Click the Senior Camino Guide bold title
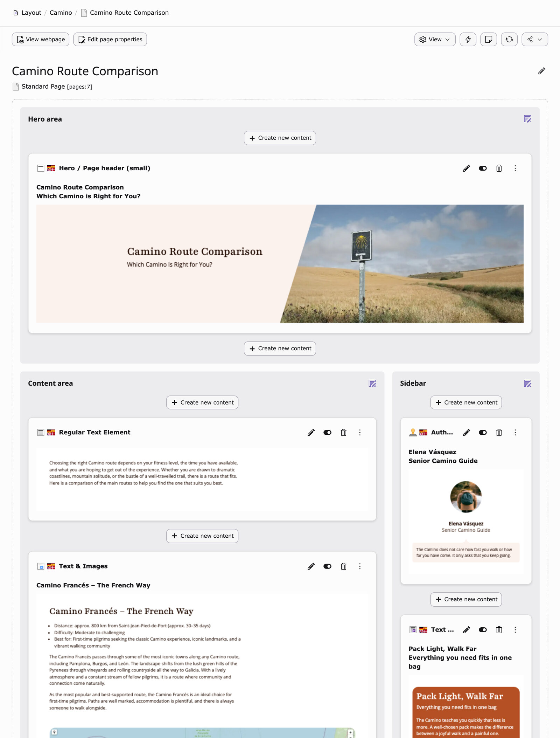560x738 pixels. pyautogui.click(x=443, y=461)
